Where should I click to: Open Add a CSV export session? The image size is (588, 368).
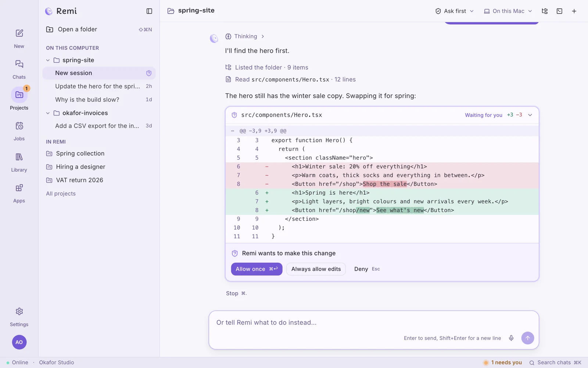(99, 126)
